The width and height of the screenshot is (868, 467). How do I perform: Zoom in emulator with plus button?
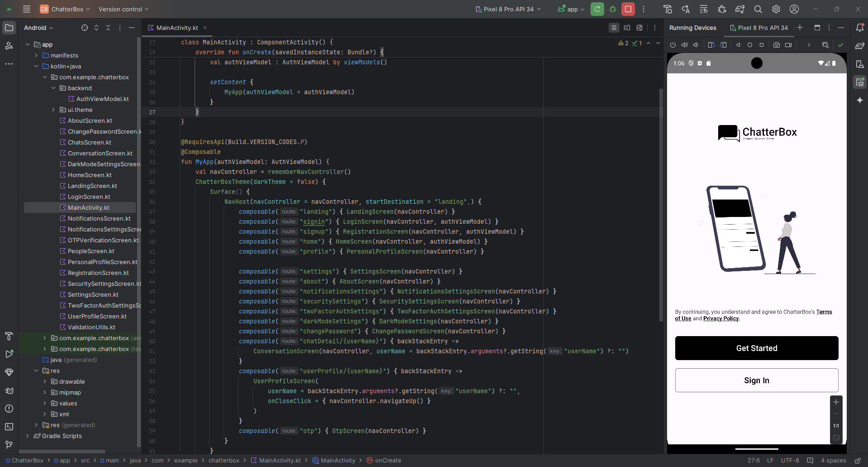click(x=836, y=402)
